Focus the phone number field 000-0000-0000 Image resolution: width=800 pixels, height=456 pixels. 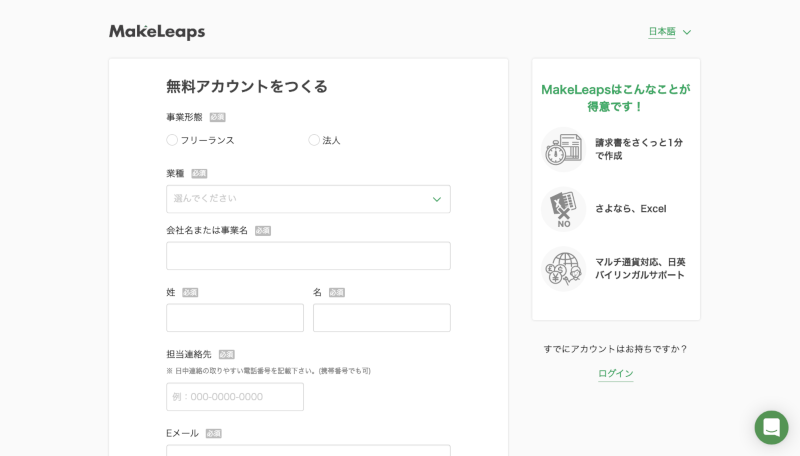pyautogui.click(x=235, y=397)
